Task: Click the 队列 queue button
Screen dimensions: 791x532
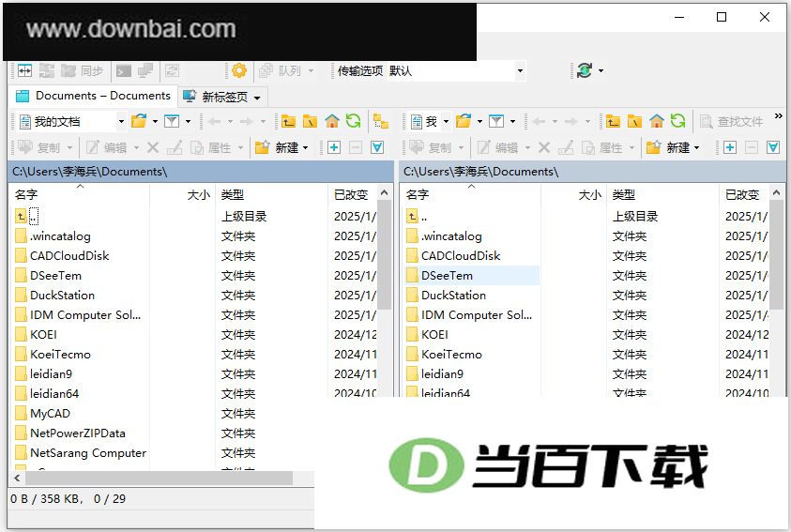Action: point(281,70)
